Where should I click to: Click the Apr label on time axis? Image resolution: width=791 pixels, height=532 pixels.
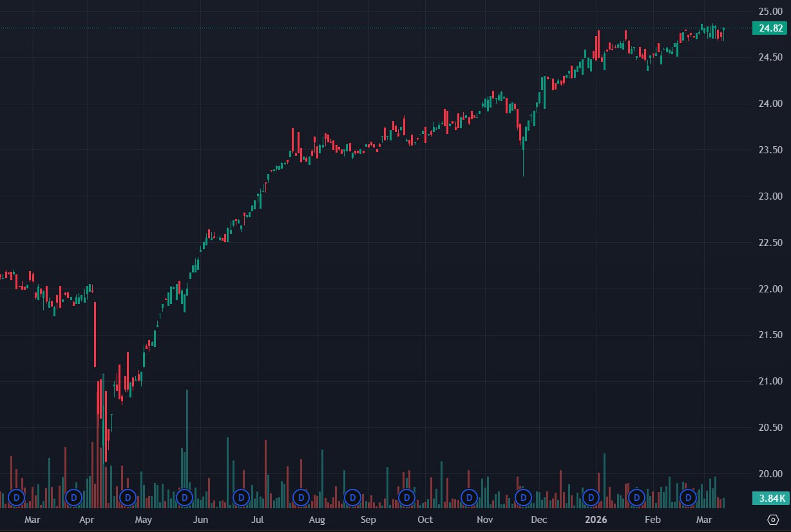point(86,519)
